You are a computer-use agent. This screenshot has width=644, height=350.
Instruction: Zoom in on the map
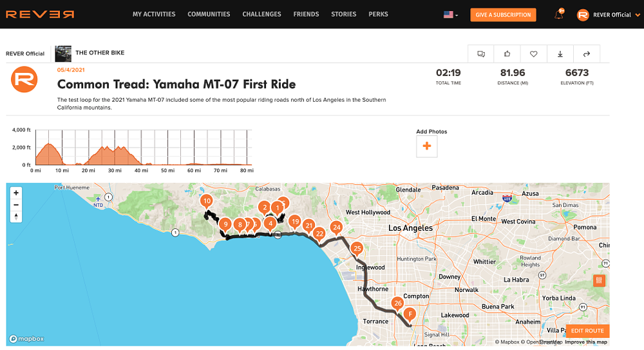(x=16, y=193)
